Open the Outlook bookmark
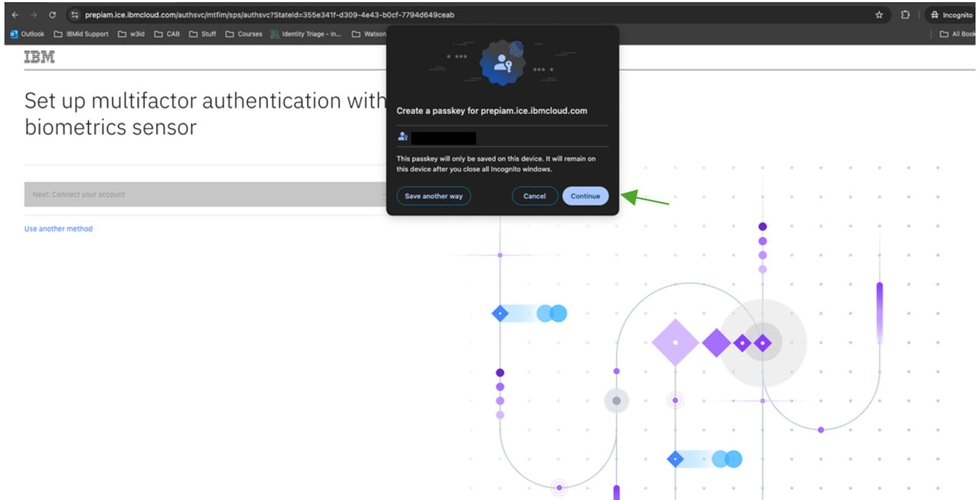The width and height of the screenshot is (980, 500). [27, 34]
